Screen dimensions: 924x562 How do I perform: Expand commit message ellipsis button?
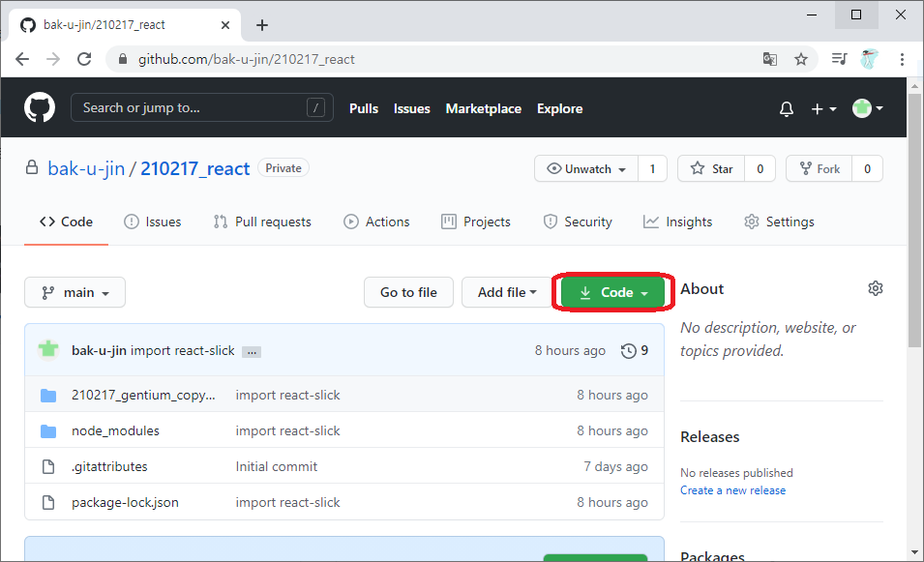(x=252, y=352)
